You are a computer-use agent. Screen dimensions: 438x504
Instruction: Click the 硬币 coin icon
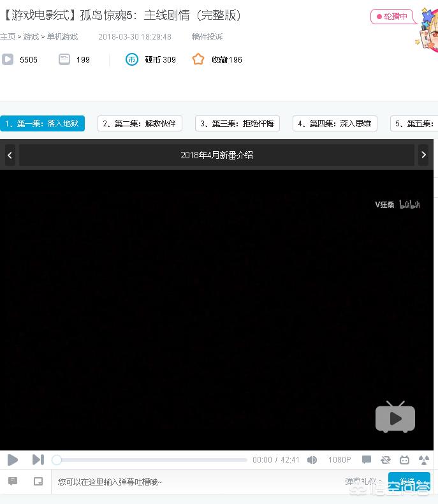(132, 59)
